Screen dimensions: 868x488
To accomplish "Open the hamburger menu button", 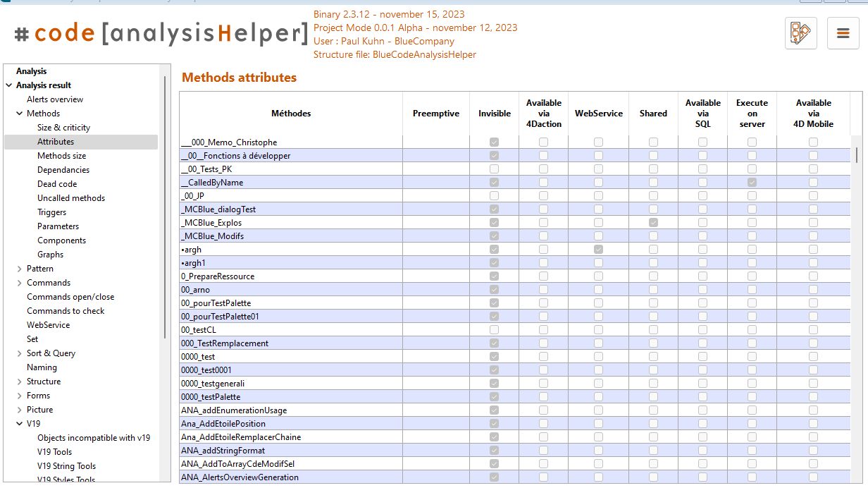I will [843, 33].
